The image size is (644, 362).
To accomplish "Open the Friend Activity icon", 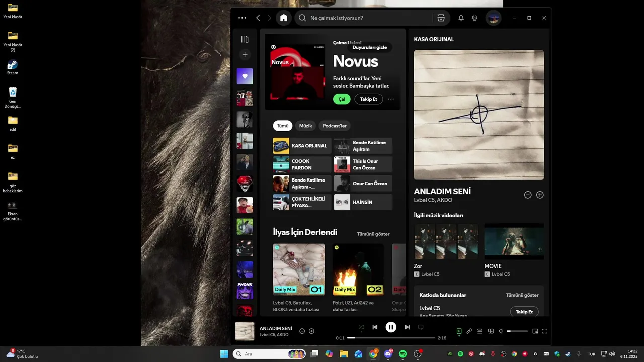I will 474,18.
